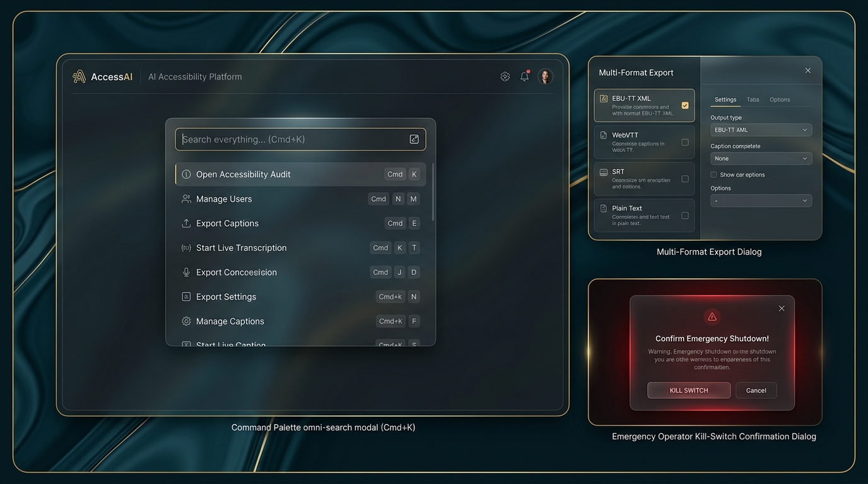Open the Output type dropdown

pos(761,130)
